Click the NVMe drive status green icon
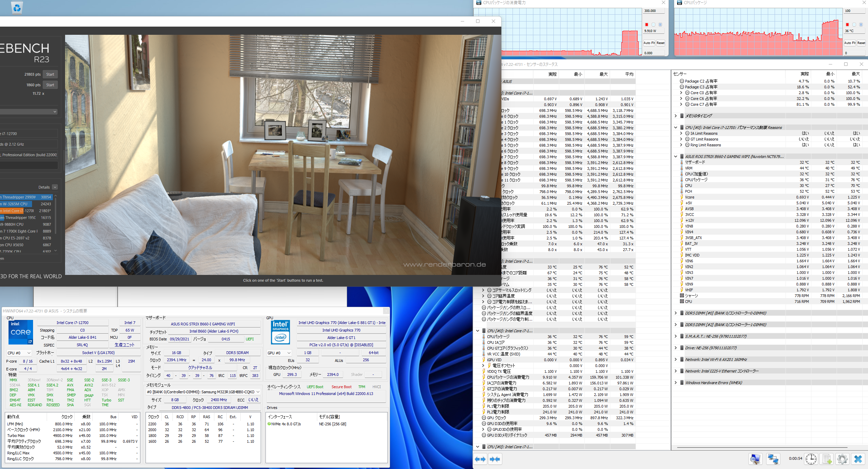 click(269, 424)
